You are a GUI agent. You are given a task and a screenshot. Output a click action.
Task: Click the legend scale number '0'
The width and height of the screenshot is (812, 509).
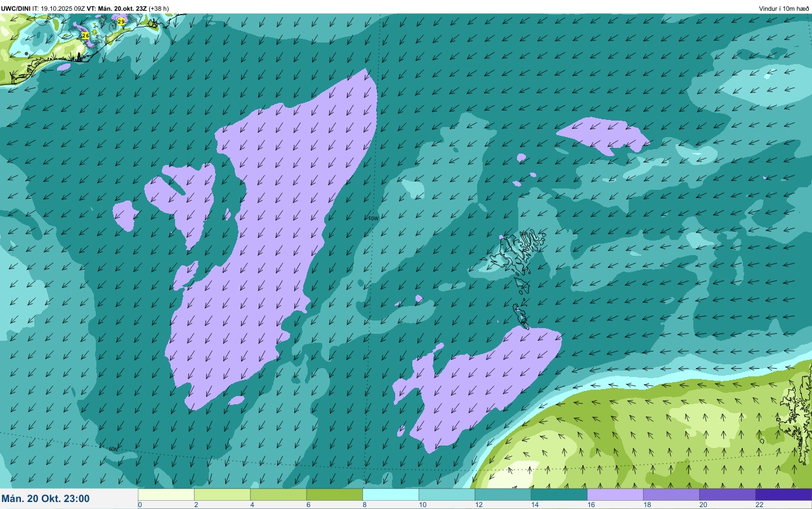click(x=140, y=505)
